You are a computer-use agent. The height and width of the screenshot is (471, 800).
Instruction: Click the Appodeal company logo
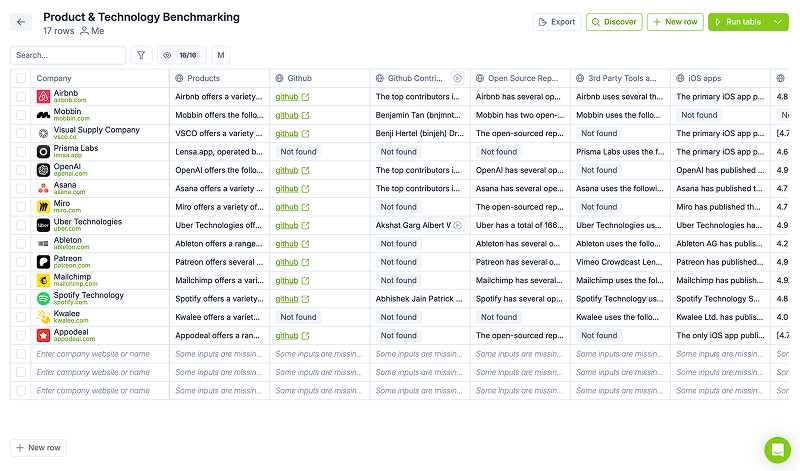43,335
